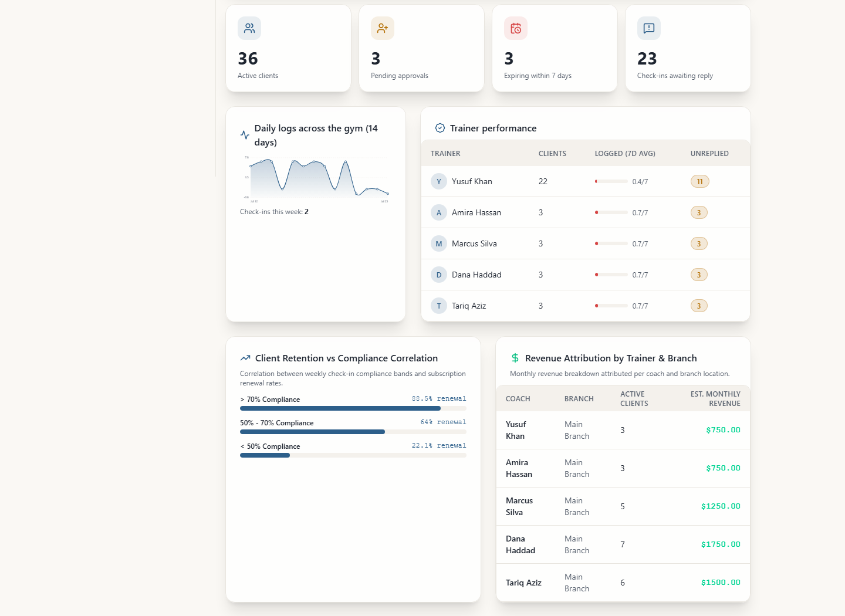Click the badge-check icon beside Trainer performance
The height and width of the screenshot is (616, 845).
coord(440,128)
